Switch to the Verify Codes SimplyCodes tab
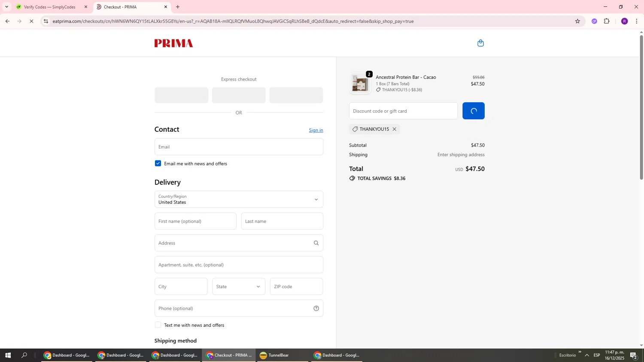 click(x=51, y=7)
